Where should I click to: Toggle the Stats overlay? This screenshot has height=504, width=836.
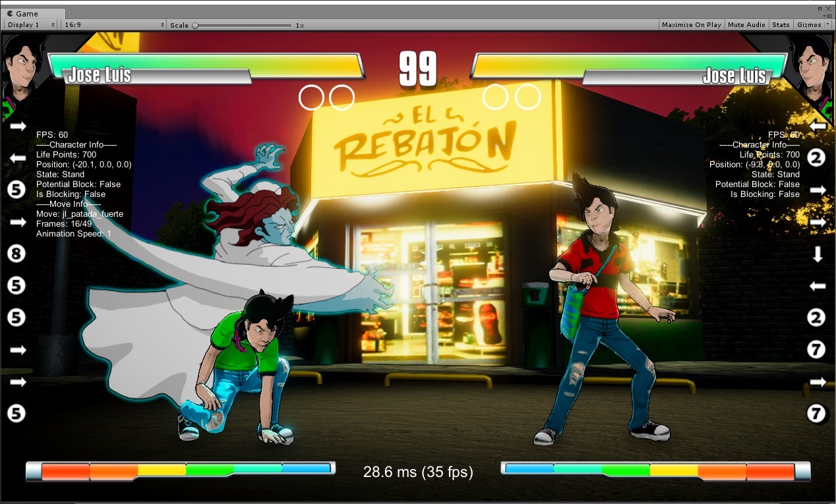[x=781, y=25]
